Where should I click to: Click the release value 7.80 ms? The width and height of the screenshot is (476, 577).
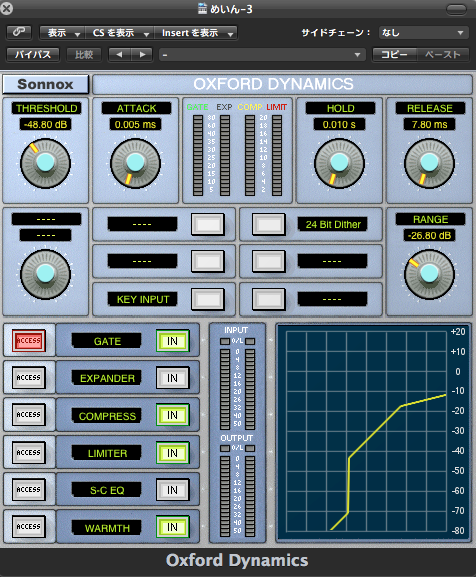(429, 124)
